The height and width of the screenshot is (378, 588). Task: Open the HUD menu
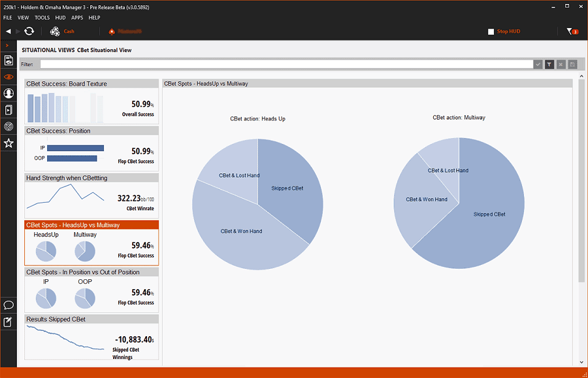pyautogui.click(x=61, y=18)
